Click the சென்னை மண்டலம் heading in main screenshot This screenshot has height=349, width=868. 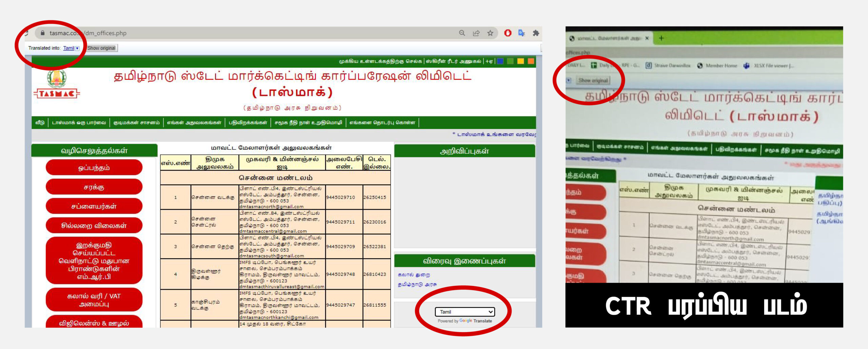click(276, 178)
